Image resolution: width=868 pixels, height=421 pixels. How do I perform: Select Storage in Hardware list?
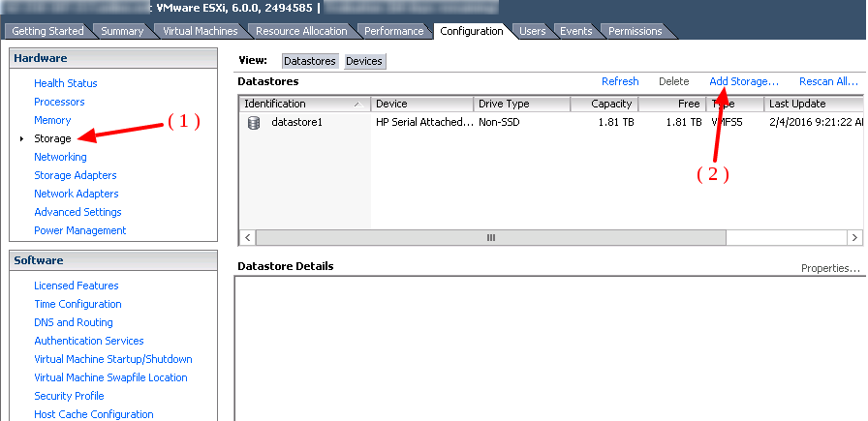coord(52,138)
